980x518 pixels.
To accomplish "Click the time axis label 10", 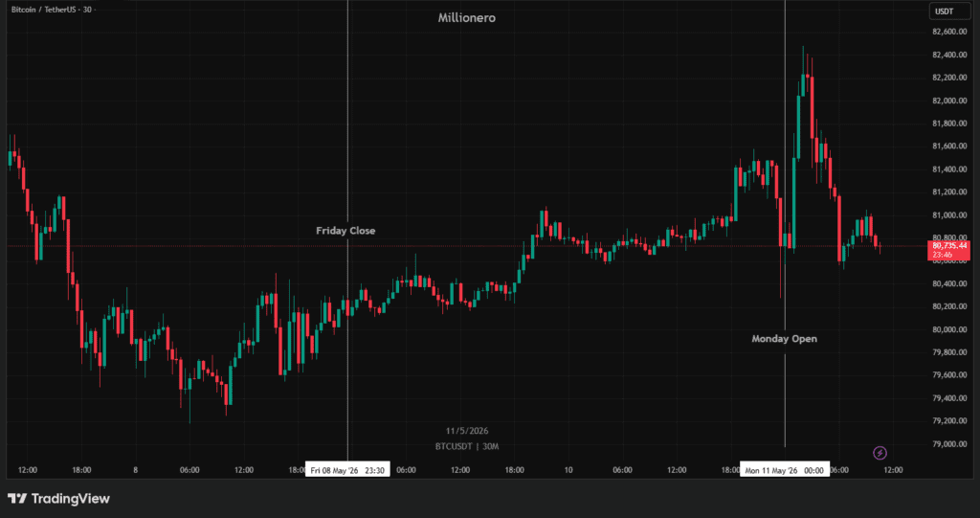I will pos(568,470).
